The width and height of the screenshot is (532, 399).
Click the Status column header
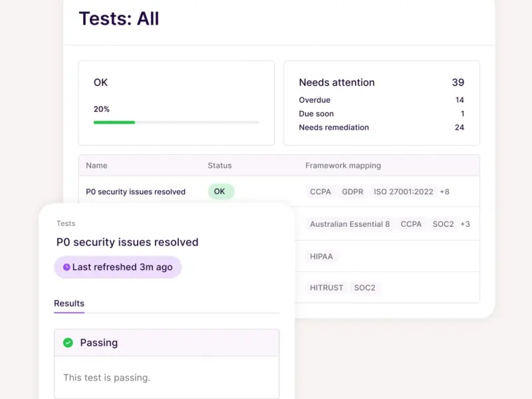tap(219, 166)
